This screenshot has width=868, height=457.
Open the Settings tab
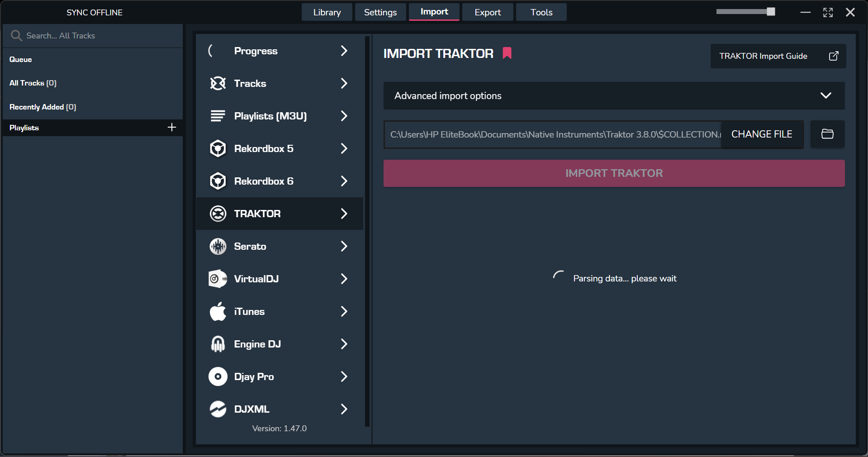coord(380,12)
